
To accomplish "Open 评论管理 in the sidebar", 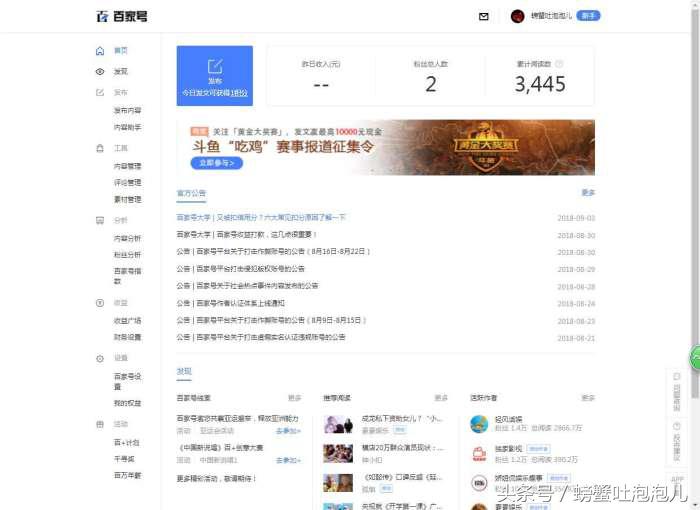I will coord(128,183).
